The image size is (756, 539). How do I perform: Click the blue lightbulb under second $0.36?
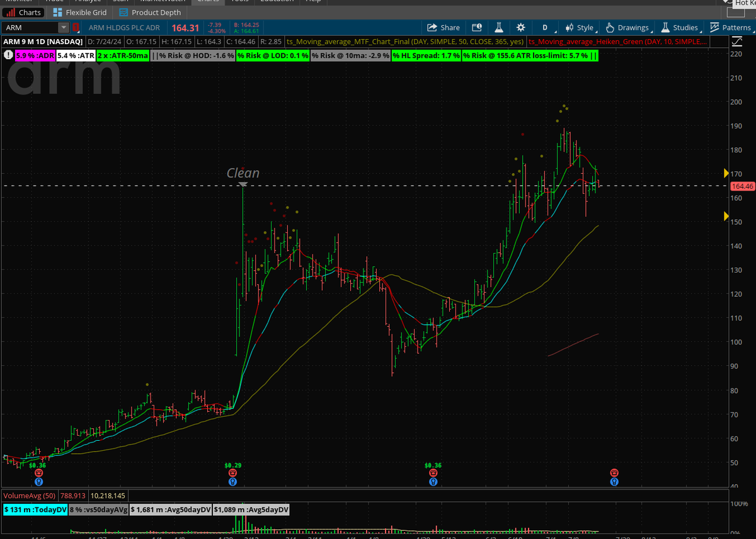pyautogui.click(x=433, y=482)
